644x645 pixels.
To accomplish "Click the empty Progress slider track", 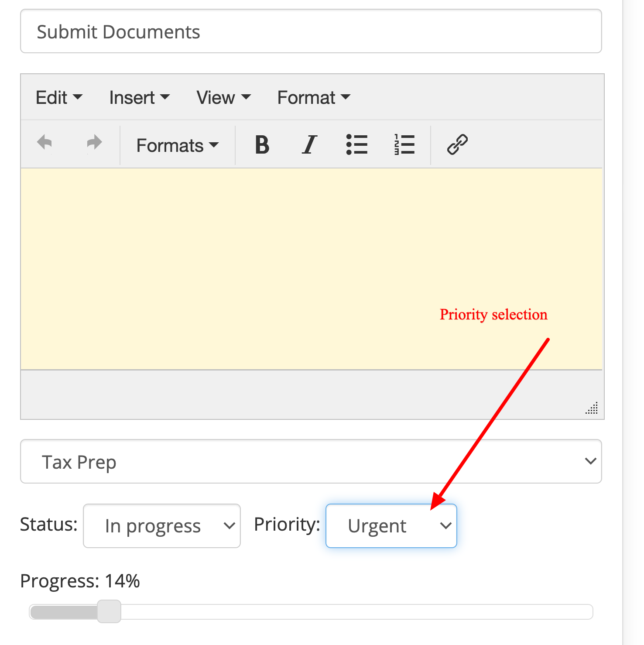I will click(x=356, y=612).
